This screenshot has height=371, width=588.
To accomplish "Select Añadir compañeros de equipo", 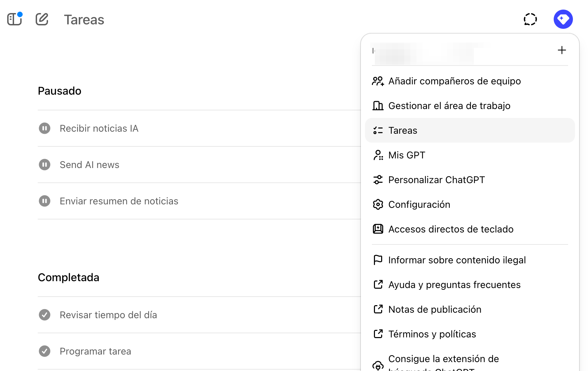I will coord(470,81).
